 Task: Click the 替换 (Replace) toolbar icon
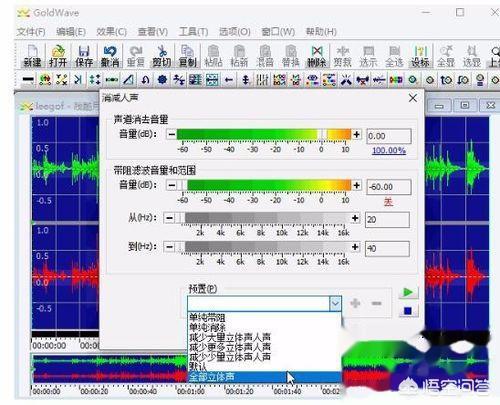291,56
